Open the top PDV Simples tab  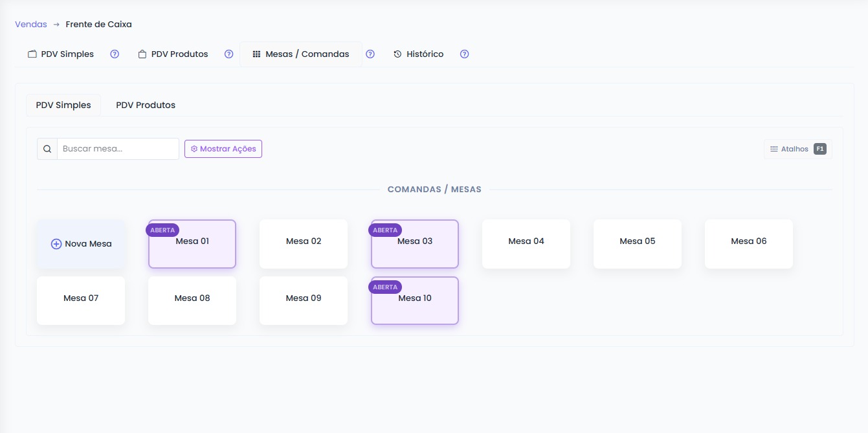pos(61,54)
